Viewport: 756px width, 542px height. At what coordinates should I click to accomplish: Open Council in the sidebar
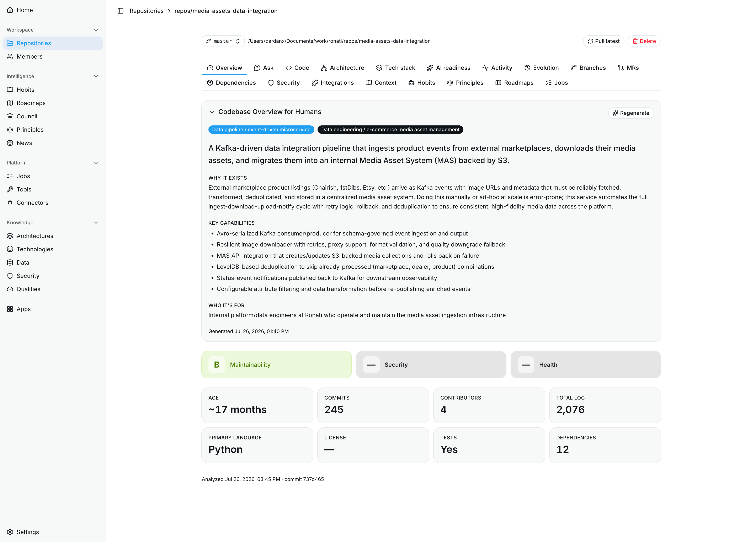coord(53,116)
